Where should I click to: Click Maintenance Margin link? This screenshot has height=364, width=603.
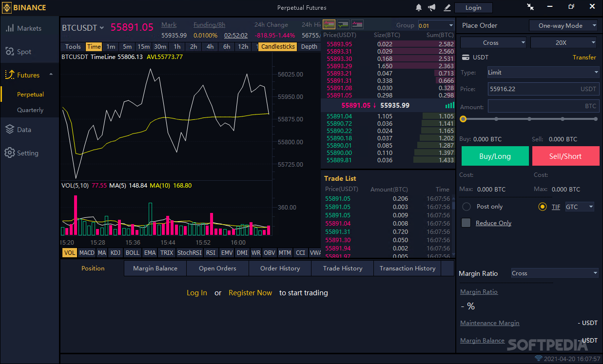tap(489, 323)
